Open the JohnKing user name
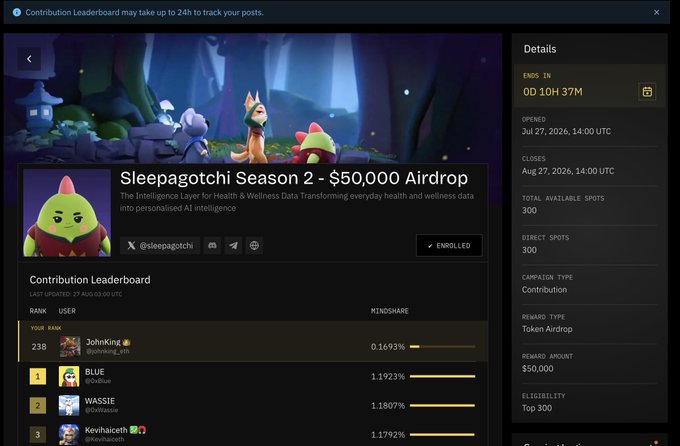The width and height of the screenshot is (680, 446). click(103, 342)
